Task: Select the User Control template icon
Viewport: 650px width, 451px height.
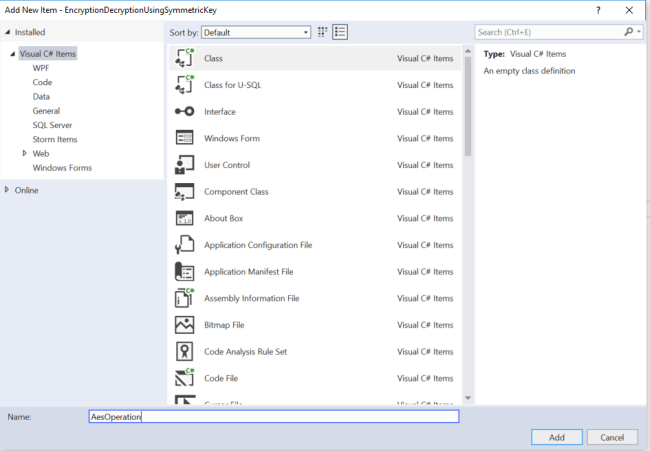Action: tap(184, 165)
